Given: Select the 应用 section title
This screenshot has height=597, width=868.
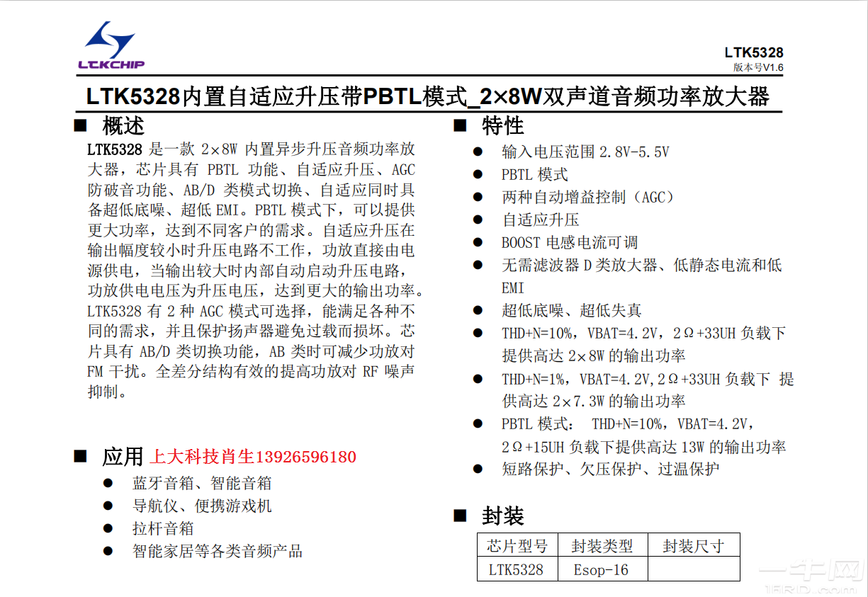Looking at the screenshot, I should pyautogui.click(x=122, y=456).
